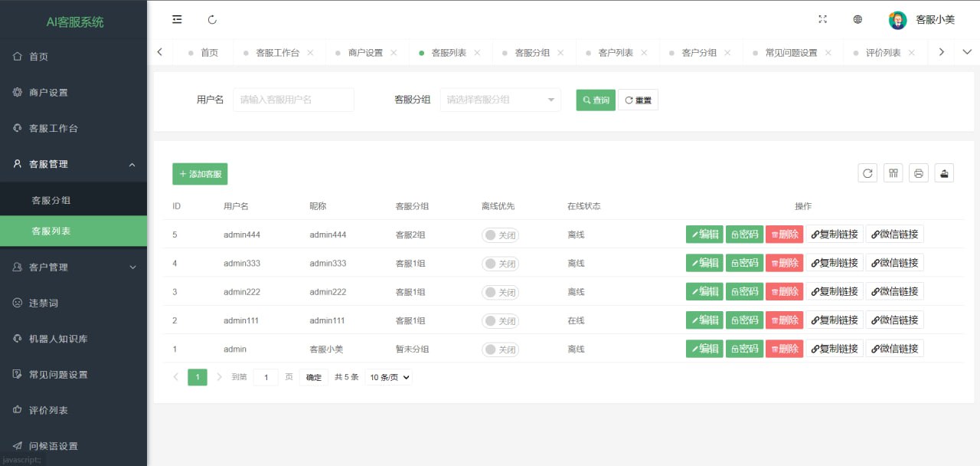This screenshot has height=466, width=980.
Task: Click the globe language icon
Action: click(x=857, y=19)
